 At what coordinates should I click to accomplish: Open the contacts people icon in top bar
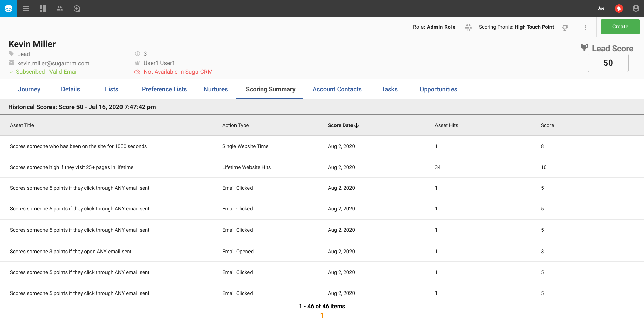pos(60,9)
